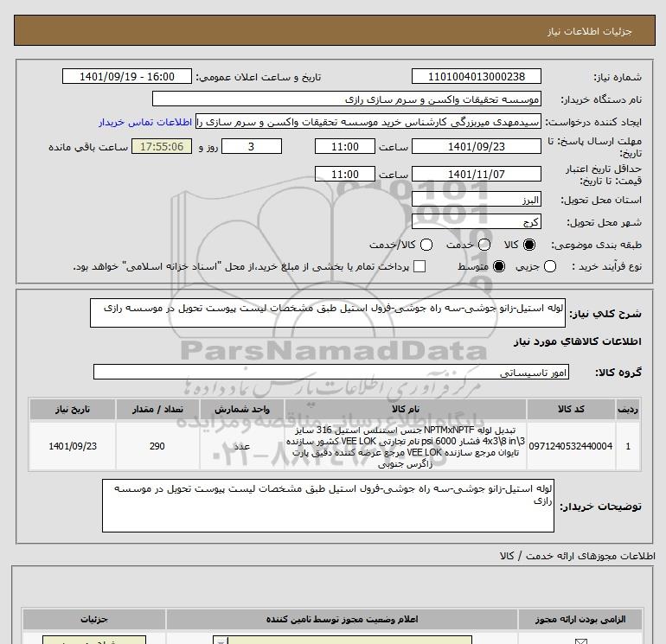Click the delivery province field البرز
Image resolution: width=666 pixels, height=644 pixels.
pyautogui.click(x=476, y=199)
